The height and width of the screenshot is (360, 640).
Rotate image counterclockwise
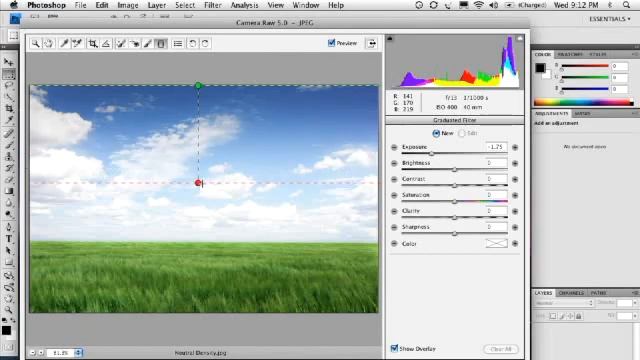(192, 43)
